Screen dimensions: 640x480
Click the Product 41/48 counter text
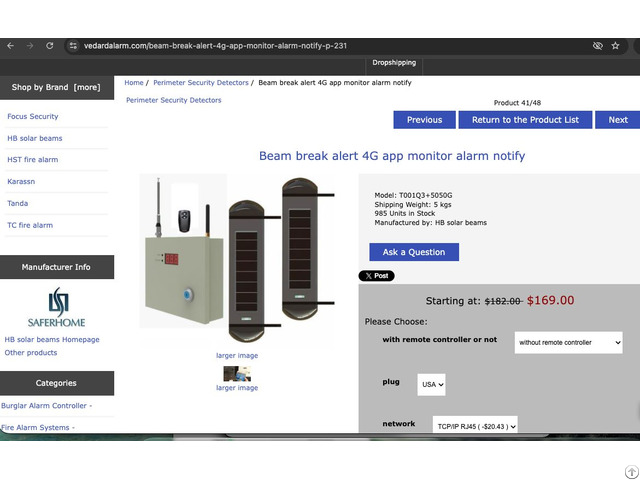517,103
